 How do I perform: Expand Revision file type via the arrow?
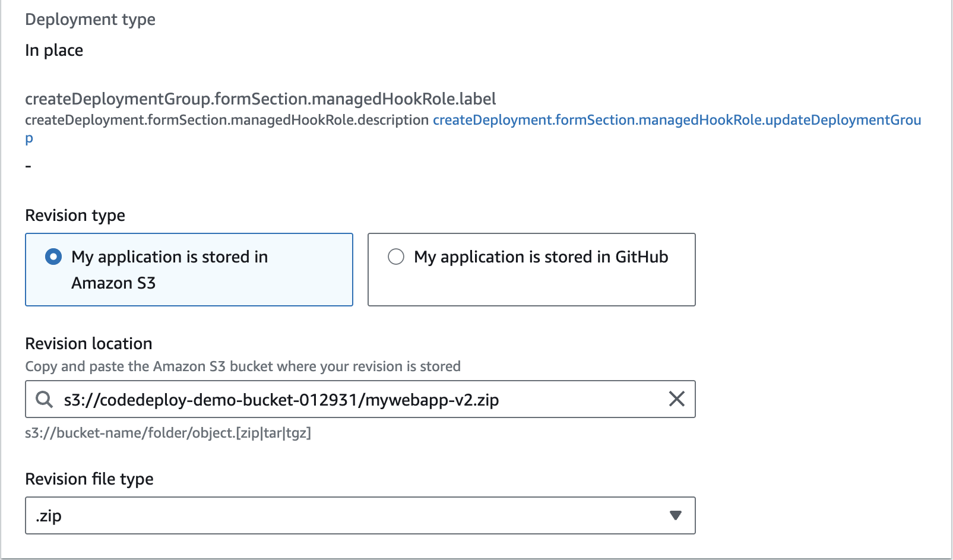coord(675,515)
